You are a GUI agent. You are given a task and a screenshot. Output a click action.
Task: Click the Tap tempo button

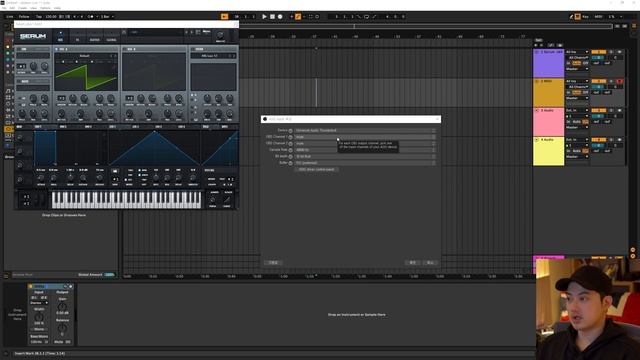[x=39, y=17]
